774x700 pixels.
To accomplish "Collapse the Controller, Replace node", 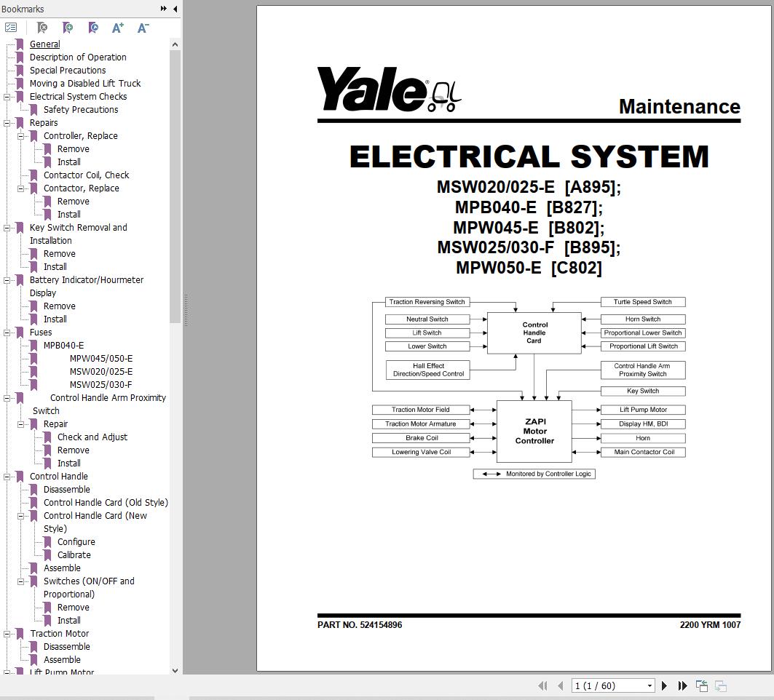I will [20, 136].
